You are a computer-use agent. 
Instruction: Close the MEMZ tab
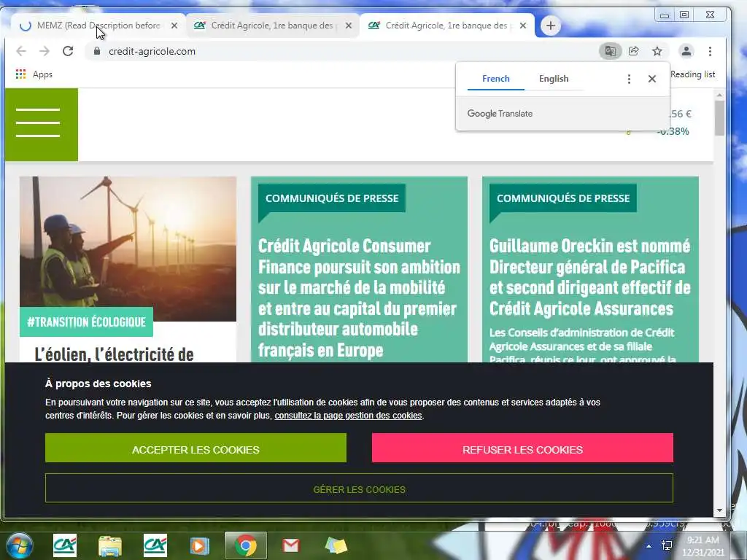174,26
